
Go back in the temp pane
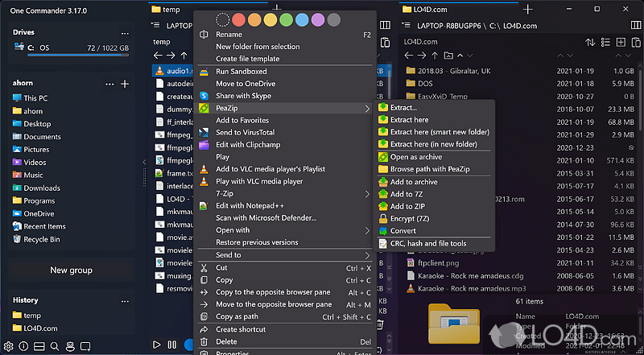pyautogui.click(x=158, y=55)
